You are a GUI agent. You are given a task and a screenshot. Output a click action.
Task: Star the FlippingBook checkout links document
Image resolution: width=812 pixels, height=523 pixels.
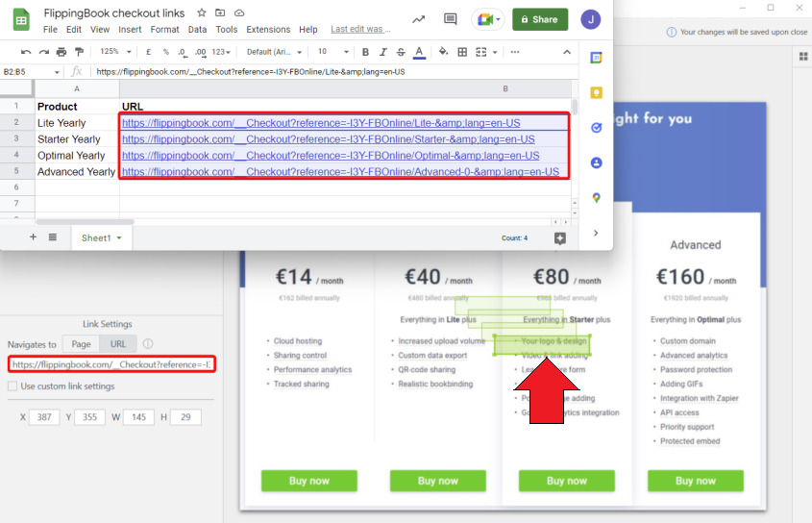point(202,12)
